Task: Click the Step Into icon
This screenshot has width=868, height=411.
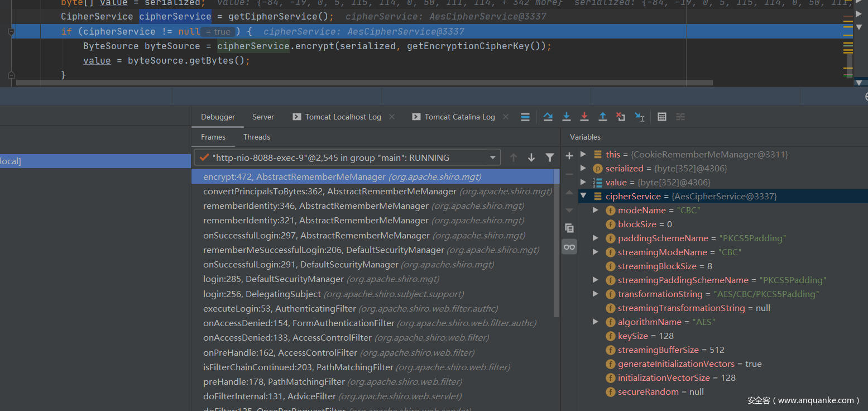Action: [566, 117]
